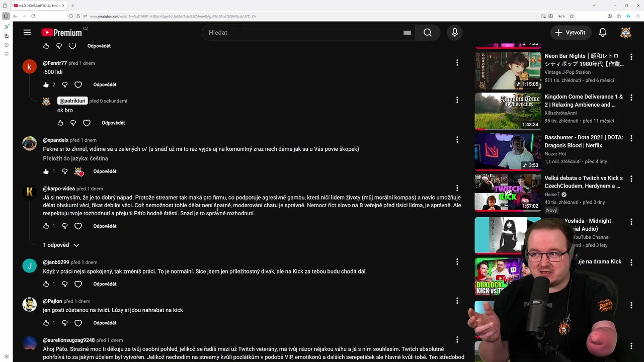Like the comment by @xpandelx
Image resolution: width=644 pixels, height=362 pixels.
pyautogui.click(x=46, y=171)
